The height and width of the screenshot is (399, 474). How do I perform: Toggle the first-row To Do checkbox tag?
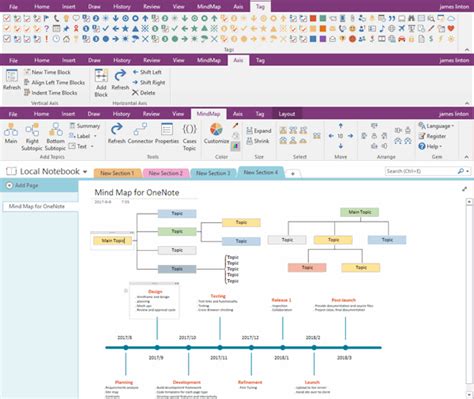(x=7, y=18)
